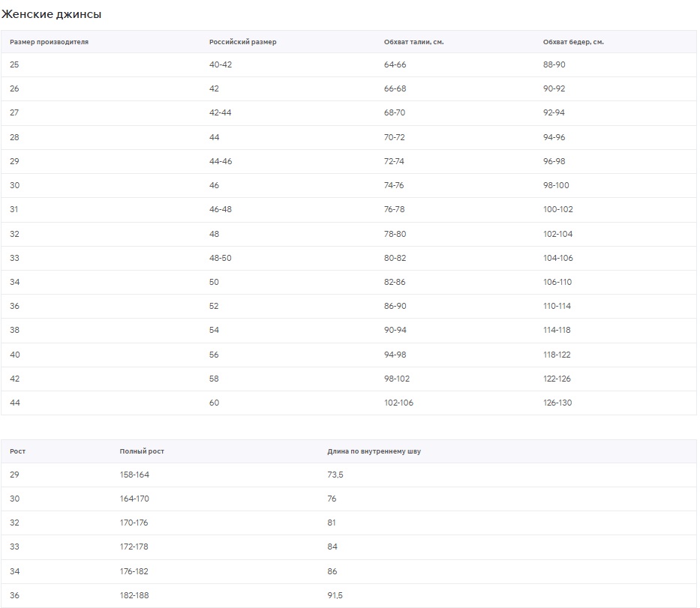Viewport: 700px width, 608px height.
Task: Select the waist value "90-94"
Action: click(395, 331)
